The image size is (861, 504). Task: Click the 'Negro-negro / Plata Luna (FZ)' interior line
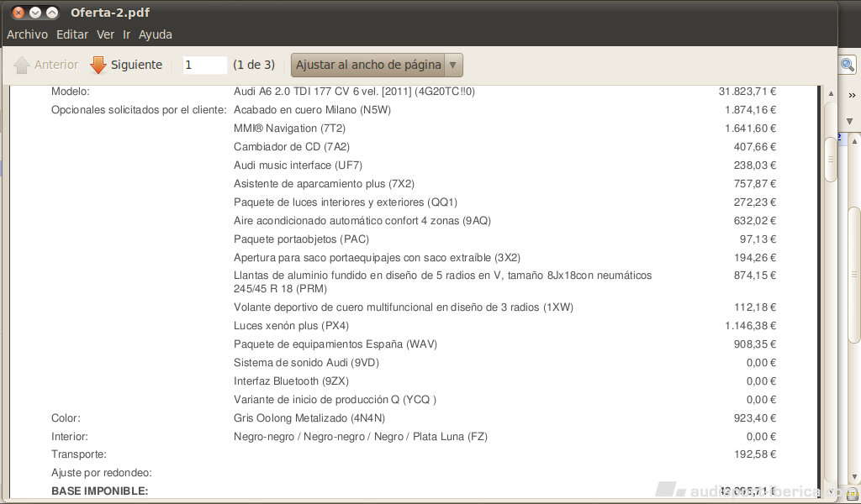point(361,437)
